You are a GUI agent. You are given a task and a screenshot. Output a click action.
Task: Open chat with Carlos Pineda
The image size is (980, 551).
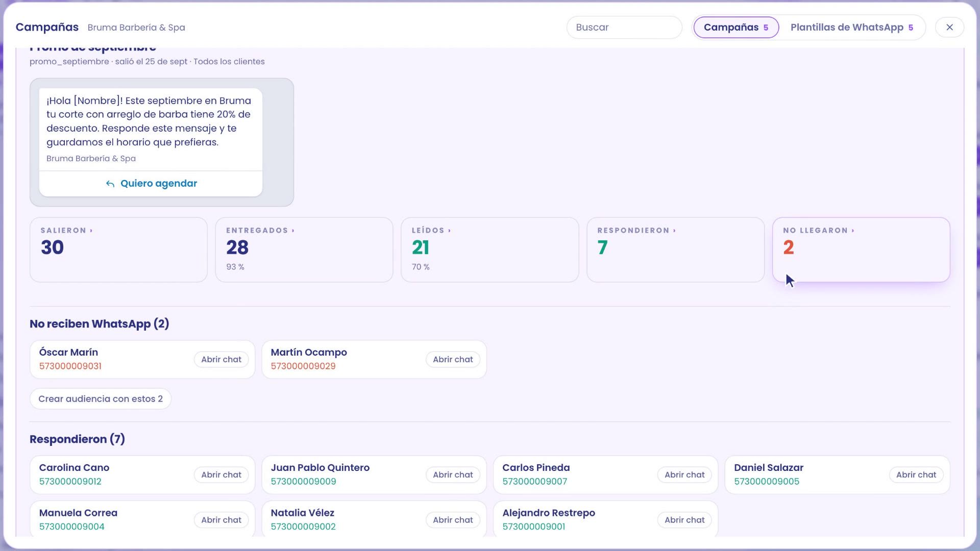(684, 474)
